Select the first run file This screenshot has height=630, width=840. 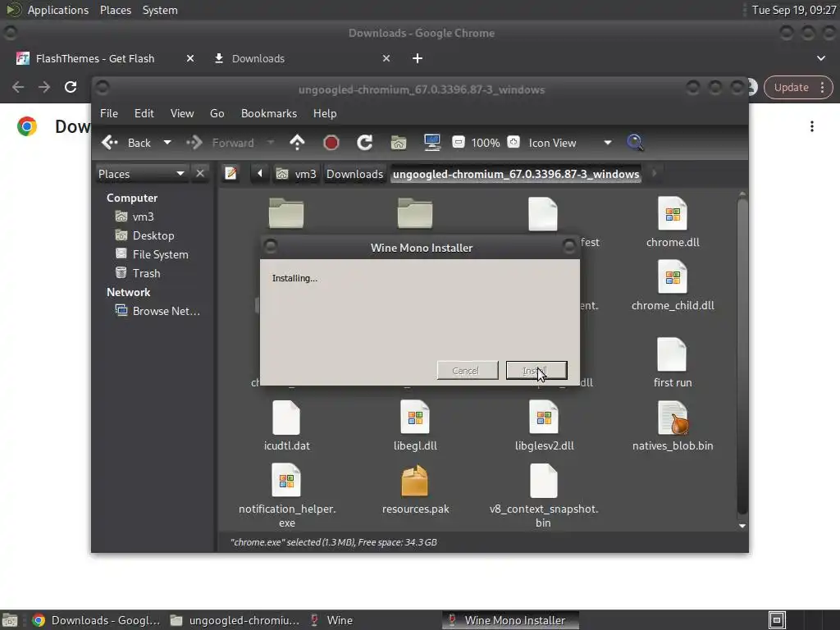coord(673,362)
